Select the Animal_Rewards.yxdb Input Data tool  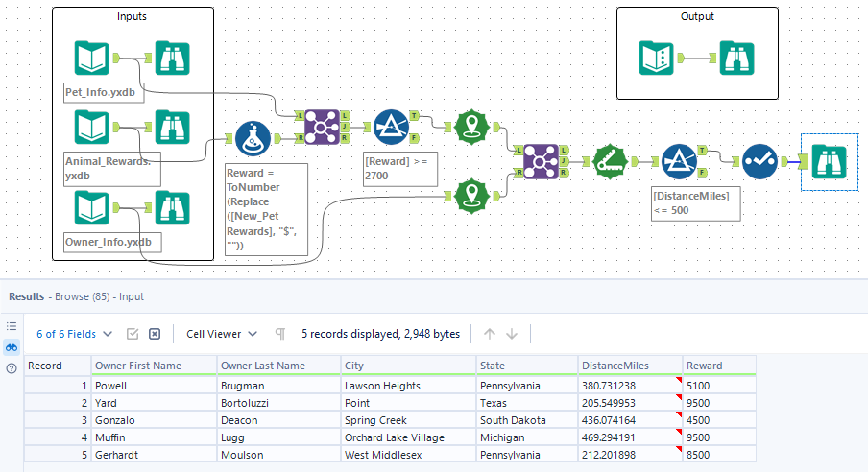point(92,128)
